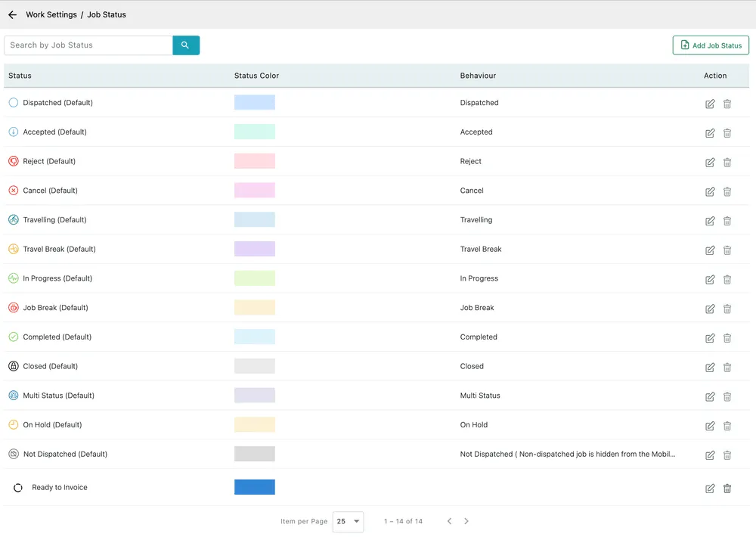Click the Ready to Invoice blue swatch

point(255,487)
